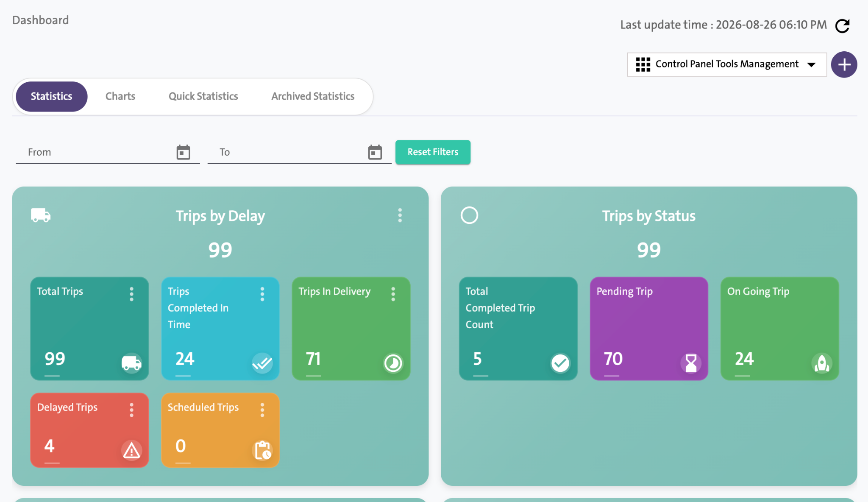
Task: Click the 24 value on Completed In Time card
Action: (185, 359)
